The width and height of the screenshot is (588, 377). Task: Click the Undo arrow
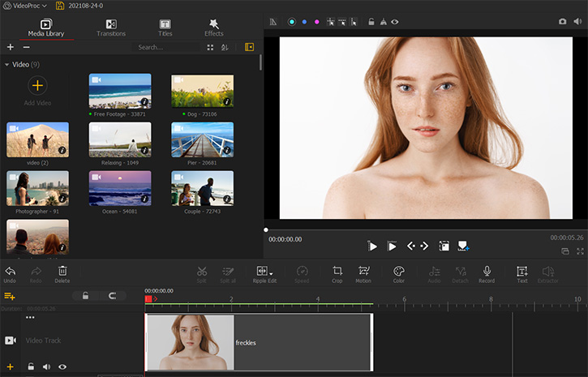(x=10, y=272)
